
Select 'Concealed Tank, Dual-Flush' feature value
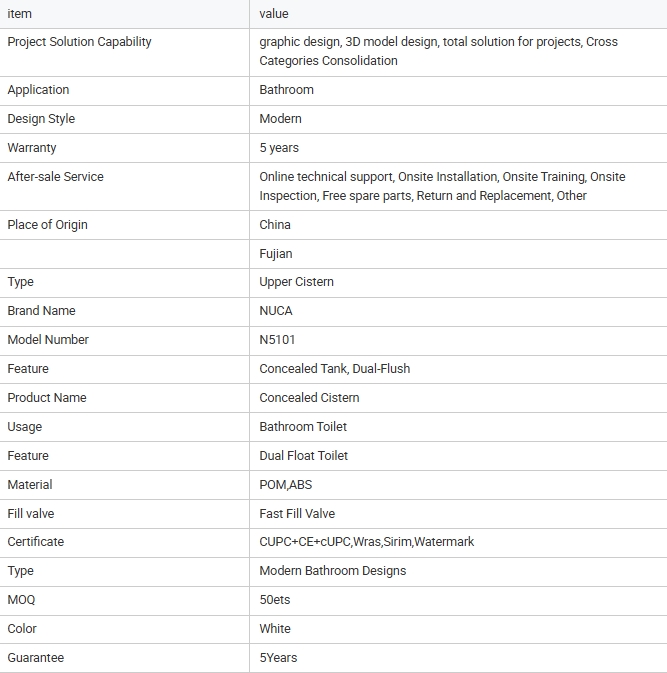click(334, 369)
